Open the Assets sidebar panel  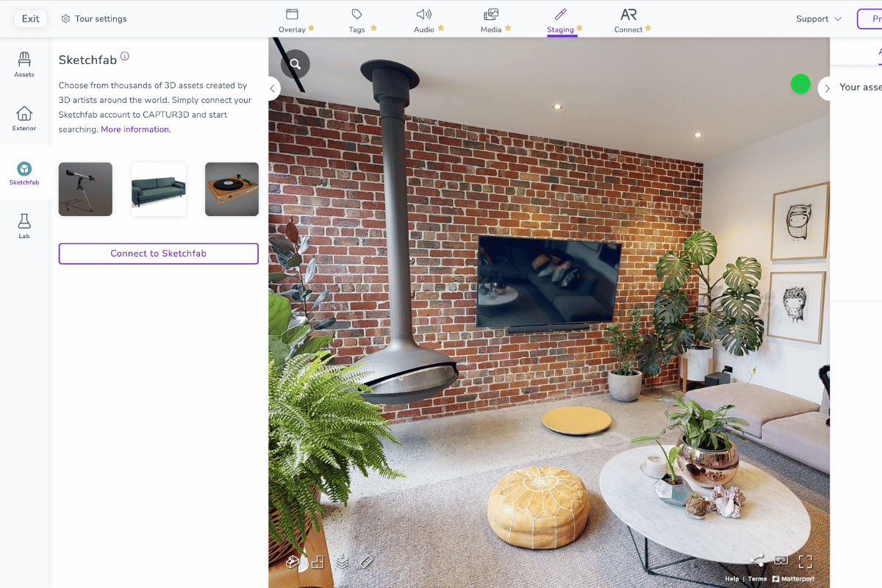[24, 65]
